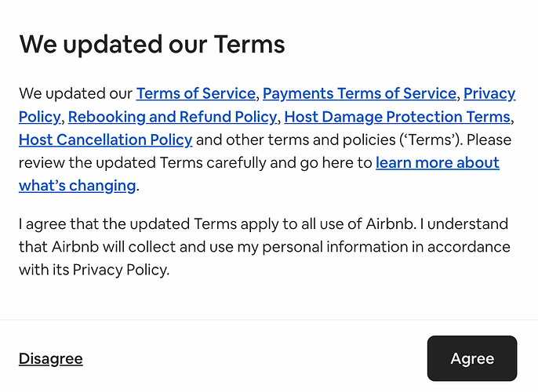Click the "I understand" text after Airbnb
The width and height of the screenshot is (538, 392).
(464, 224)
